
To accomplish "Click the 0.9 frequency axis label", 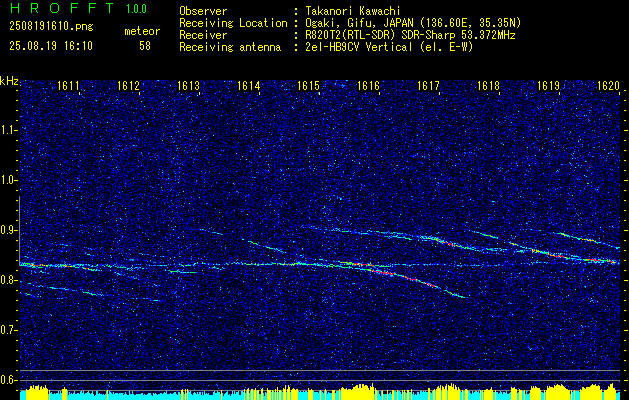I will point(8,230).
